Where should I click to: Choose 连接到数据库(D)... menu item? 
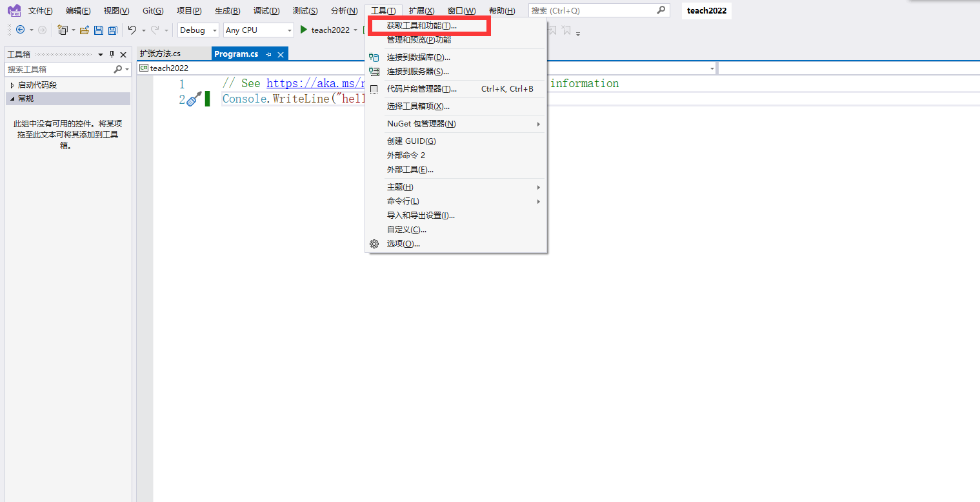pos(456,57)
